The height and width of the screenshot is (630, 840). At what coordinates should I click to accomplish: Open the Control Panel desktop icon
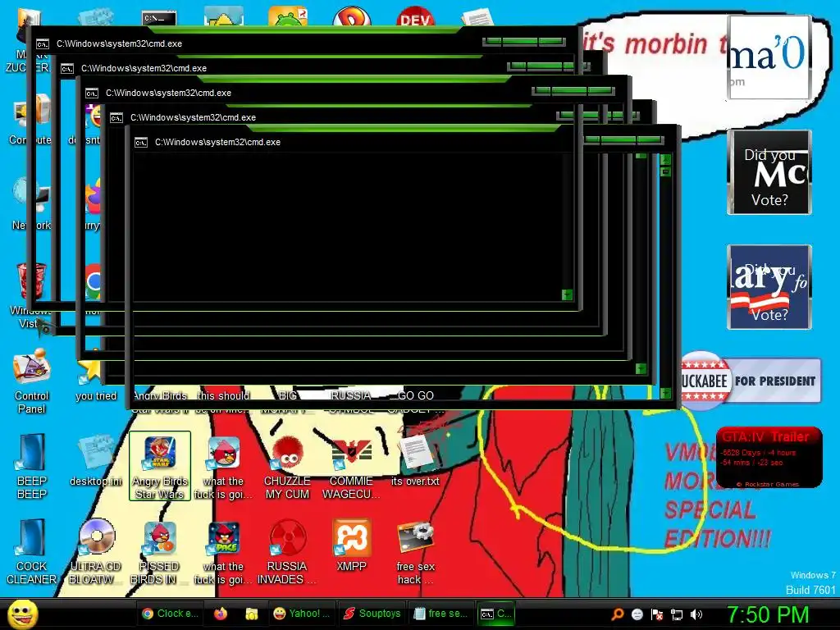point(32,381)
